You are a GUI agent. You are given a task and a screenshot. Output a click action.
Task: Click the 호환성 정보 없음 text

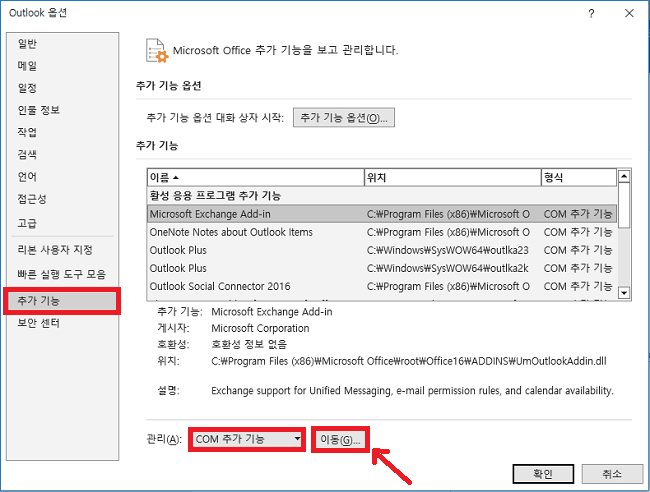[x=249, y=344]
